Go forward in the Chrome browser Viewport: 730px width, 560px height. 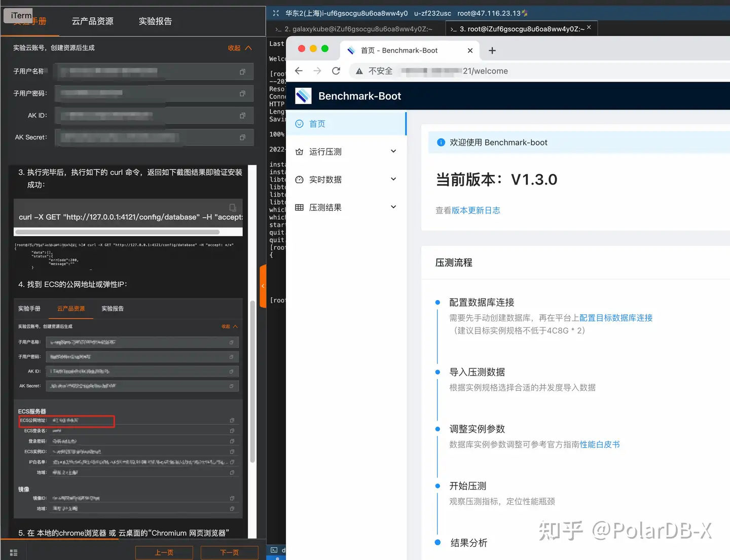[x=317, y=71]
